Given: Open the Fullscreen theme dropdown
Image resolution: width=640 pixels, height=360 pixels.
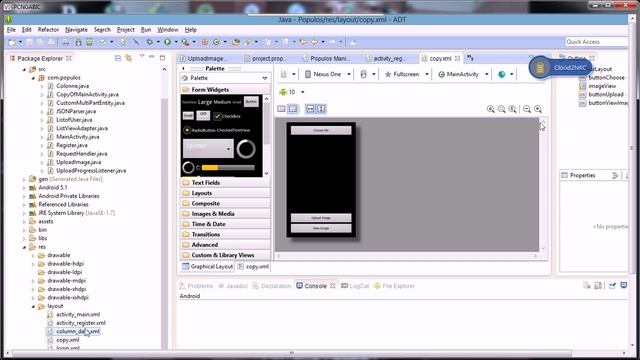Looking at the screenshot, I should pyautogui.click(x=427, y=74).
